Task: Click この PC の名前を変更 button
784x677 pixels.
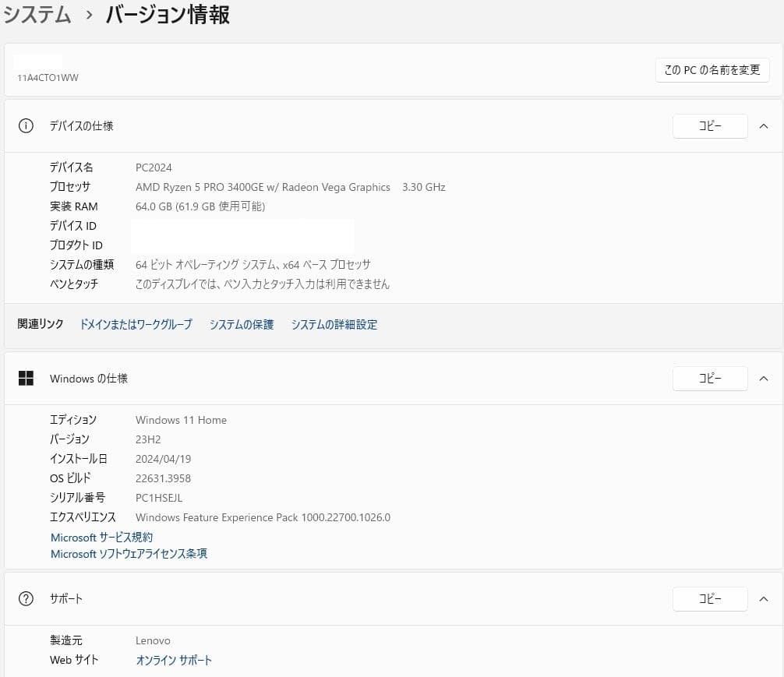Action: (x=712, y=70)
